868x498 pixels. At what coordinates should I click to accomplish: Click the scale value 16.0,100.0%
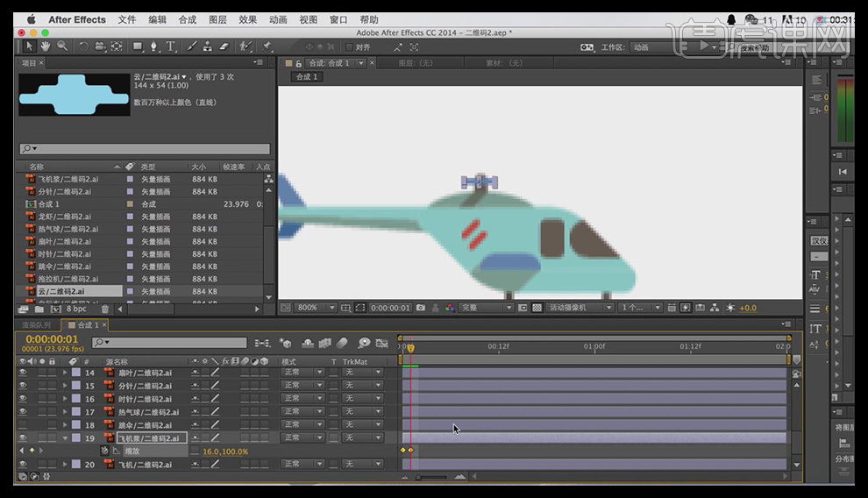[225, 452]
